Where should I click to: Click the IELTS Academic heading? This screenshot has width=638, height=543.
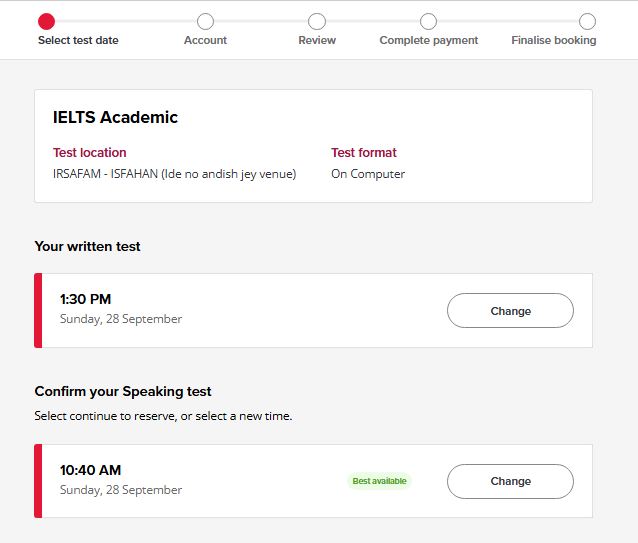(115, 118)
